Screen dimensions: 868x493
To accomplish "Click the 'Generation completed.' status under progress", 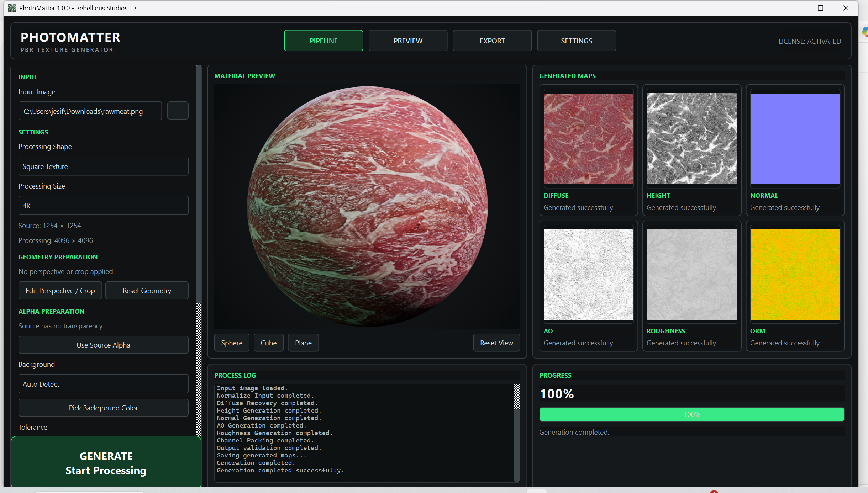I will [574, 432].
